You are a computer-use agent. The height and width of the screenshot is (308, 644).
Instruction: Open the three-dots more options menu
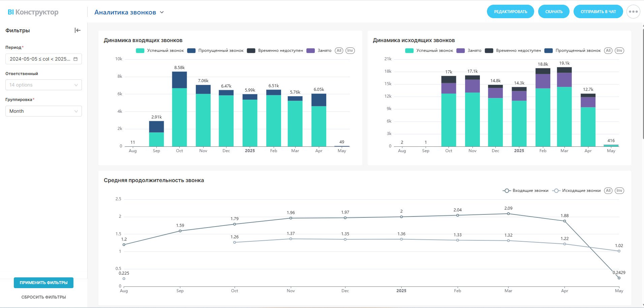pos(633,12)
